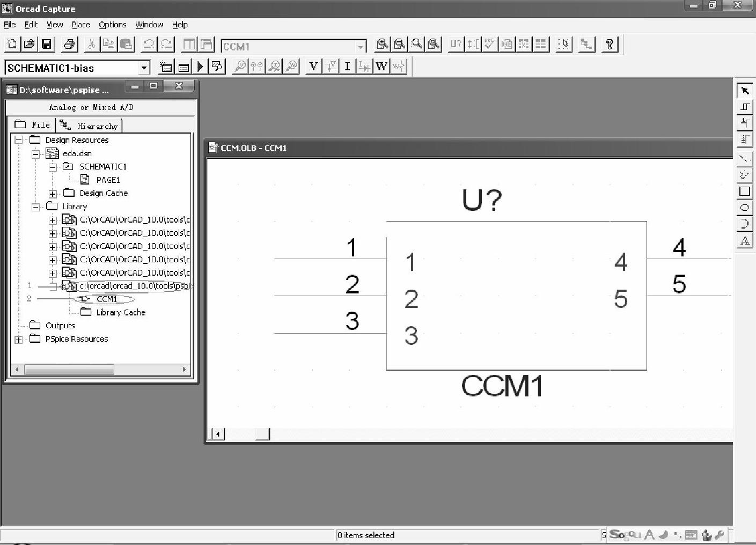756x545 pixels.
Task: Click the New Simulation Profile icon
Action: [166, 67]
